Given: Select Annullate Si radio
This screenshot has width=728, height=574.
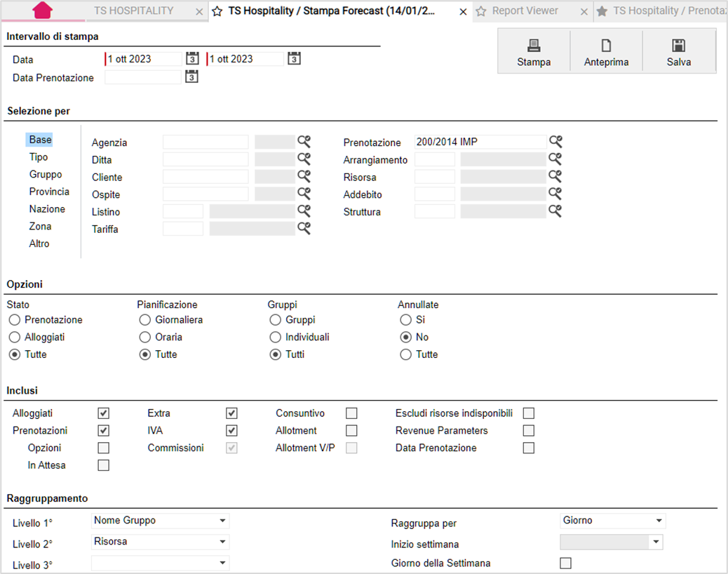Looking at the screenshot, I should pyautogui.click(x=406, y=319).
